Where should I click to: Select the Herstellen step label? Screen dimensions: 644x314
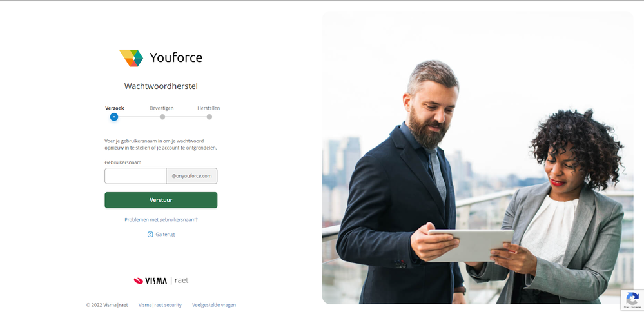pyautogui.click(x=209, y=108)
